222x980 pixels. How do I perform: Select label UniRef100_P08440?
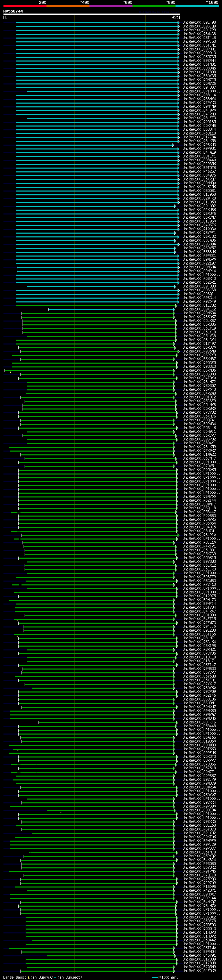(199, 160)
